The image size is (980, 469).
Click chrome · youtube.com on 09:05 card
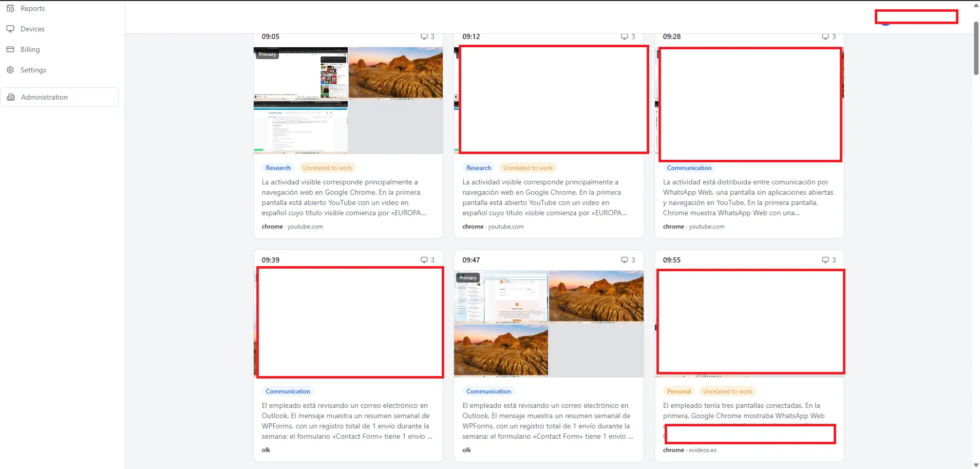[x=292, y=227]
